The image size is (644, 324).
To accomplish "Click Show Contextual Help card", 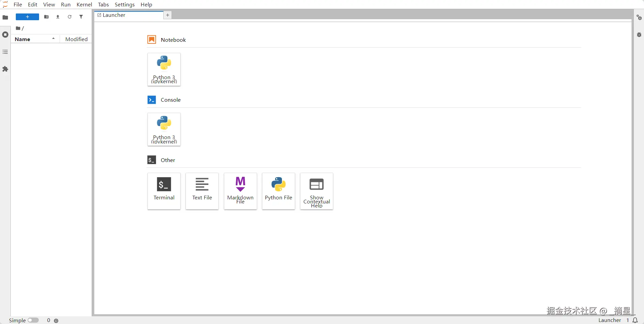I will click(x=317, y=191).
